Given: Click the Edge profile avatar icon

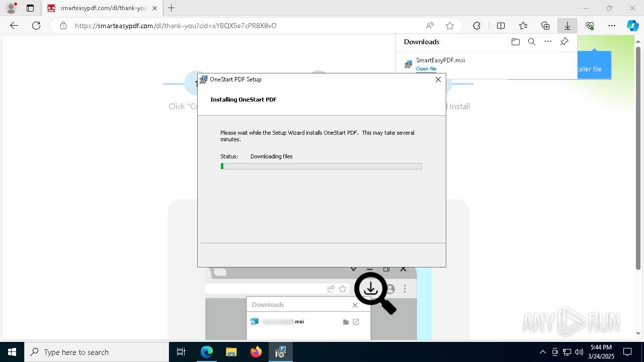Looking at the screenshot, I should (11, 8).
